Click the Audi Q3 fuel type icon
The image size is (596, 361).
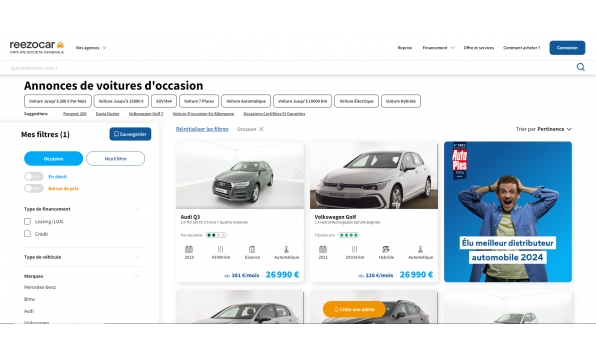tap(252, 249)
